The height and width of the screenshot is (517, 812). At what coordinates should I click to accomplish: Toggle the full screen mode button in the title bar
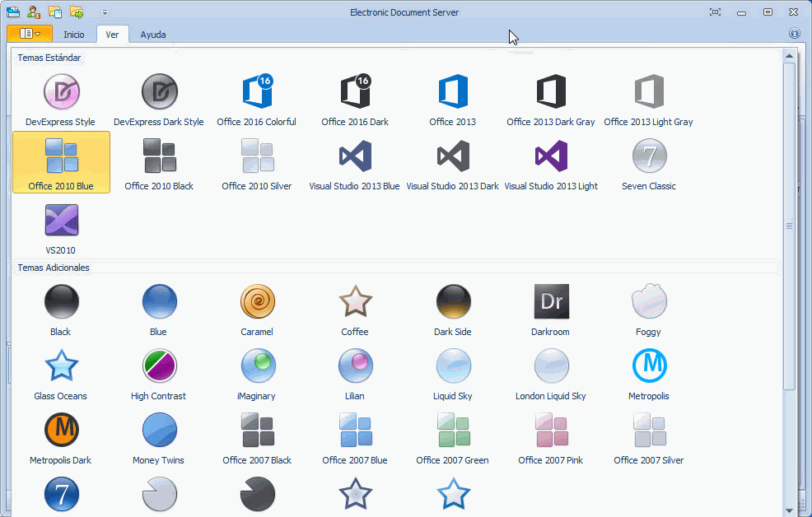pos(715,12)
